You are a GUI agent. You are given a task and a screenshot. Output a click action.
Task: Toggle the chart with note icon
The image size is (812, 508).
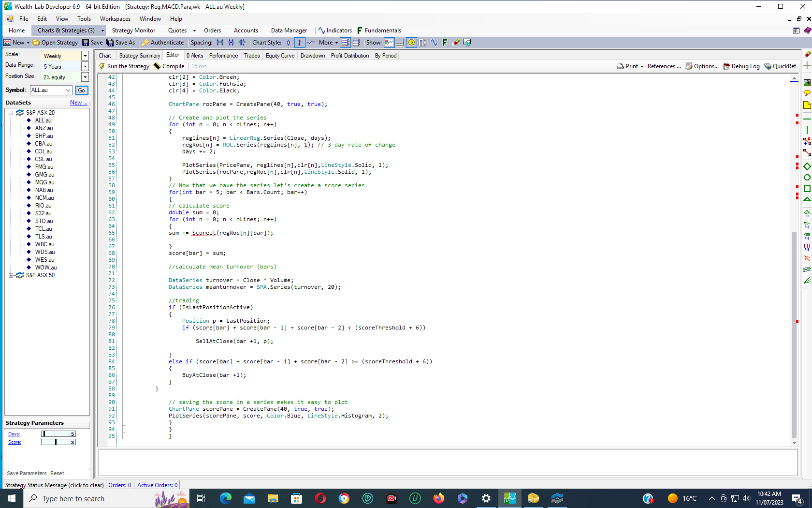[467, 43]
